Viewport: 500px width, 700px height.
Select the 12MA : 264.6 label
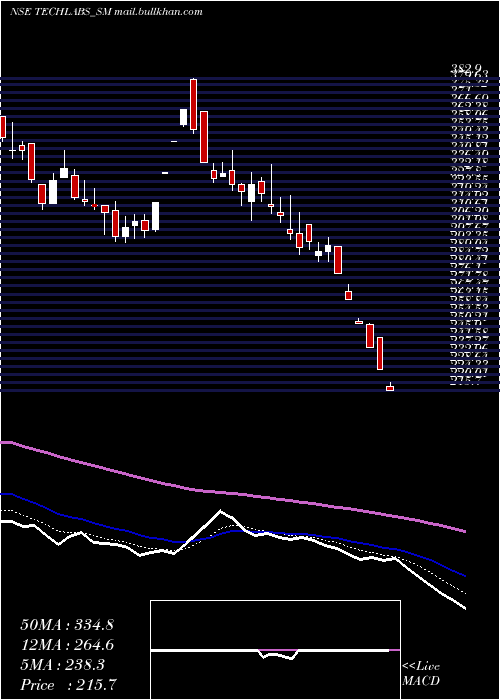[67, 645]
